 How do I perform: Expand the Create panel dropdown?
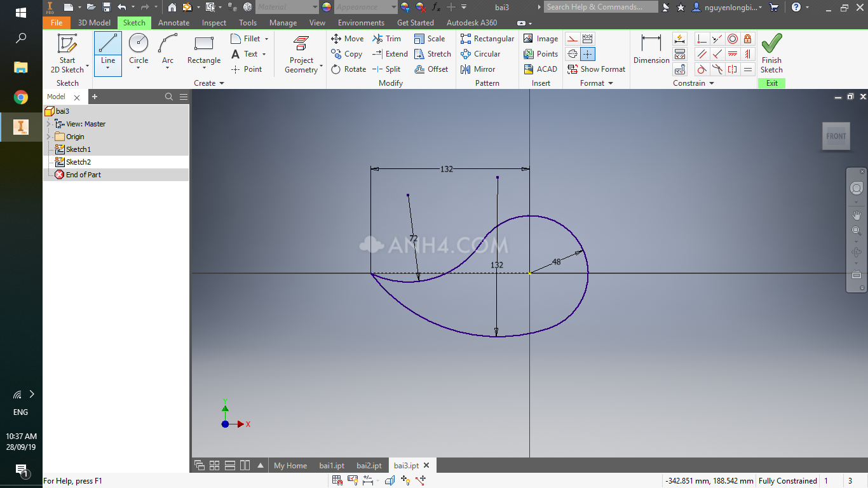tap(222, 83)
